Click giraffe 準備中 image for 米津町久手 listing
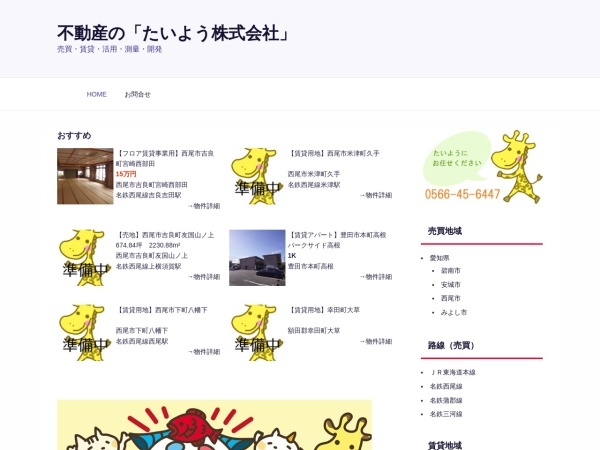This screenshot has width=600, height=450. pos(257,176)
